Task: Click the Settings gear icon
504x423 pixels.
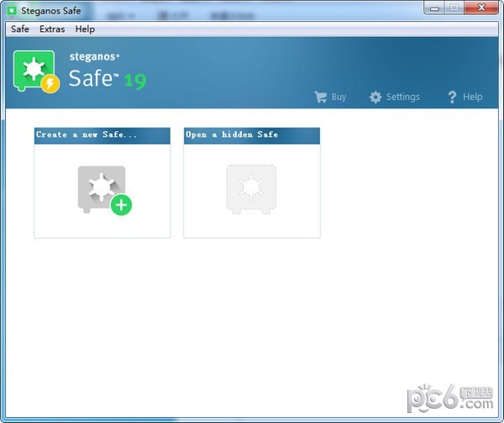Action: pyautogui.click(x=375, y=97)
